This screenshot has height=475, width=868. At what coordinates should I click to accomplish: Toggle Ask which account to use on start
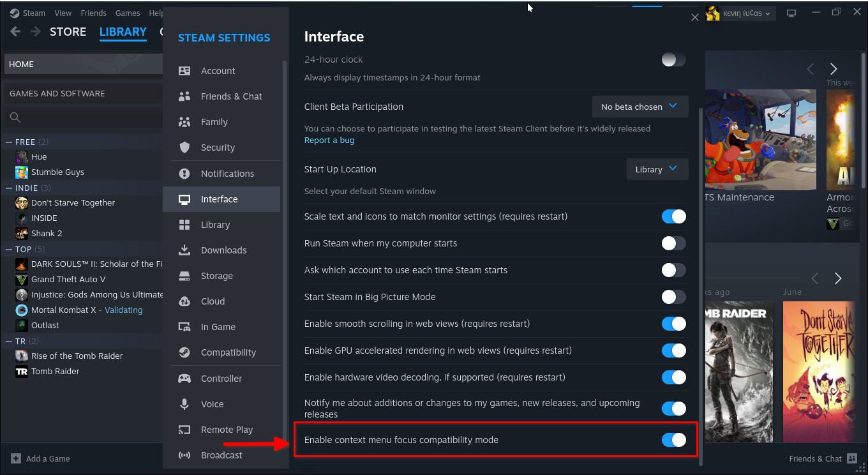tap(673, 270)
